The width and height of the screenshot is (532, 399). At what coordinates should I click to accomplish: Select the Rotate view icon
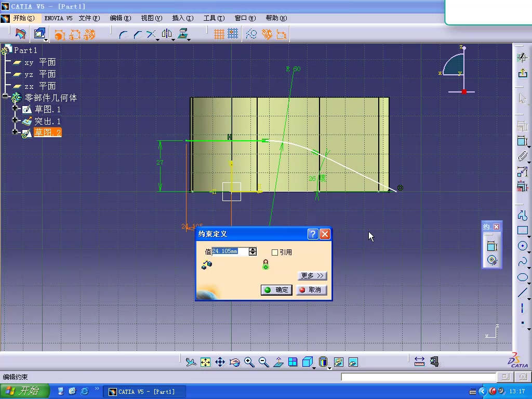click(235, 362)
